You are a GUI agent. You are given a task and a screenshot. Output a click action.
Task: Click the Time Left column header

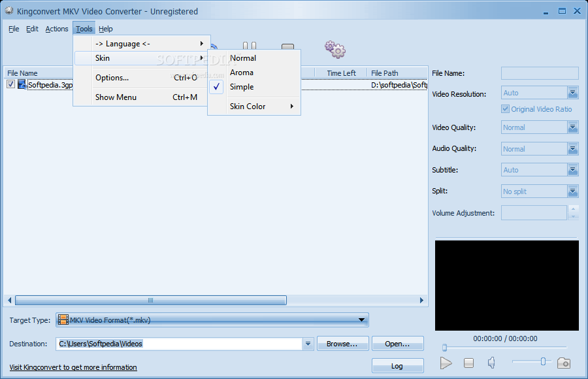click(341, 73)
